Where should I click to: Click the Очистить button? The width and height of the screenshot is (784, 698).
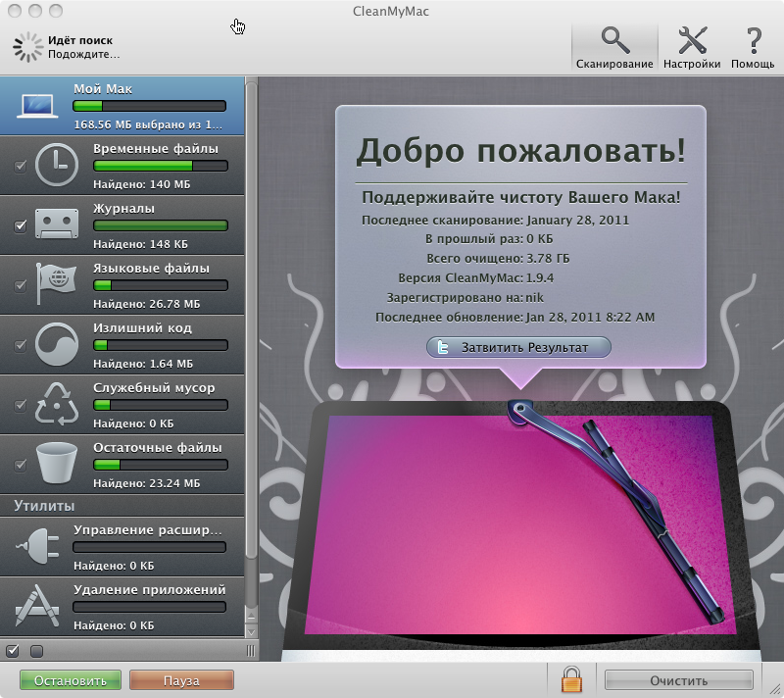(678, 680)
